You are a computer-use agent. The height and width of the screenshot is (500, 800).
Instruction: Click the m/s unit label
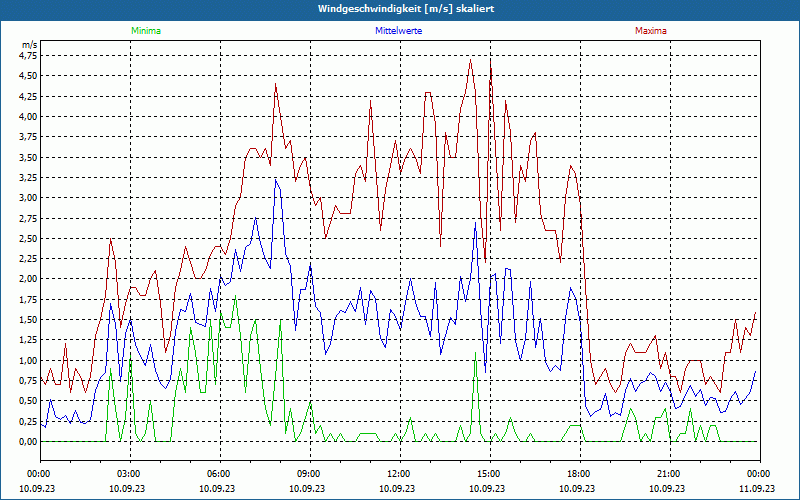[30, 45]
